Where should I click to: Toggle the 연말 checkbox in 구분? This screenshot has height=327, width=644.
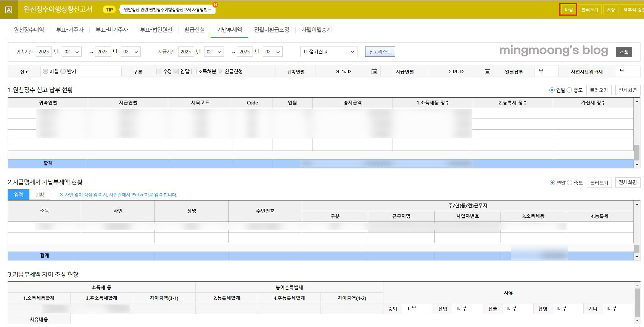[x=176, y=71]
